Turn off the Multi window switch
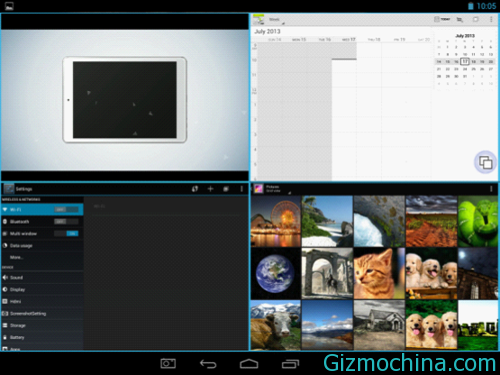 [66, 233]
